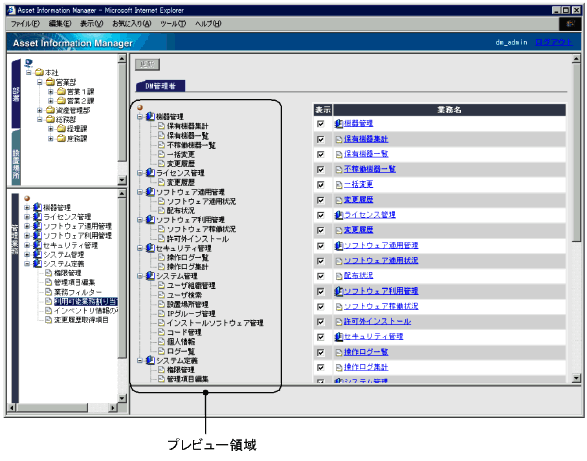The image size is (587, 461).
Task: Open the お気に入り(A) menu
Action: point(131,24)
